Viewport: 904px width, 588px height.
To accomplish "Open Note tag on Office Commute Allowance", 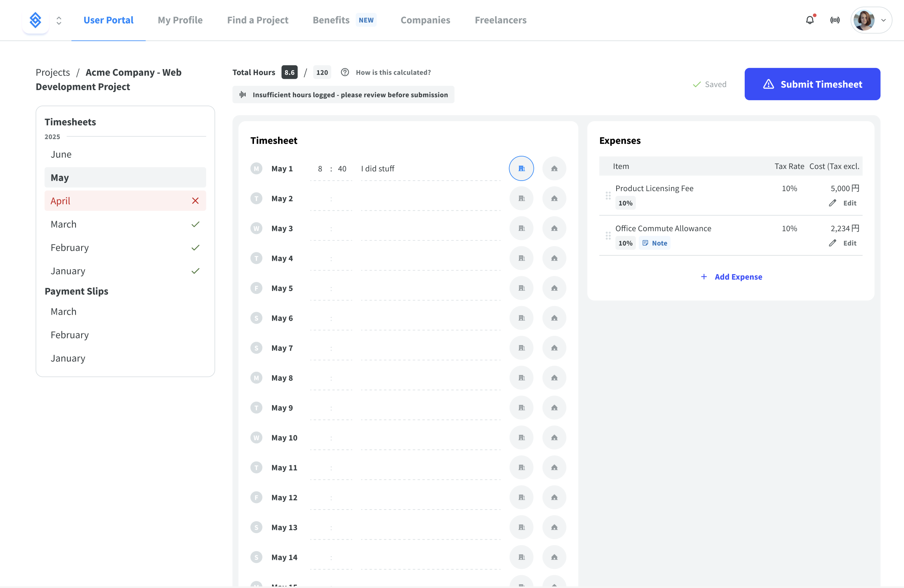I will point(655,243).
